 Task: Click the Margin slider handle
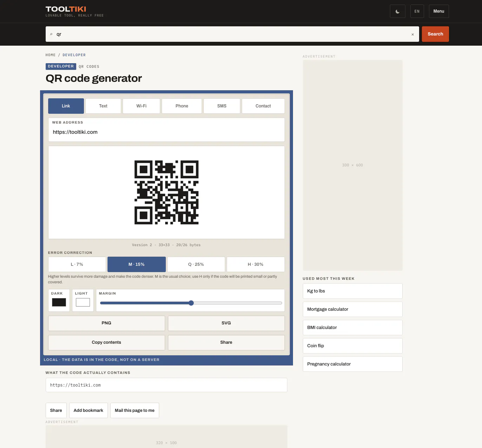[x=191, y=303]
